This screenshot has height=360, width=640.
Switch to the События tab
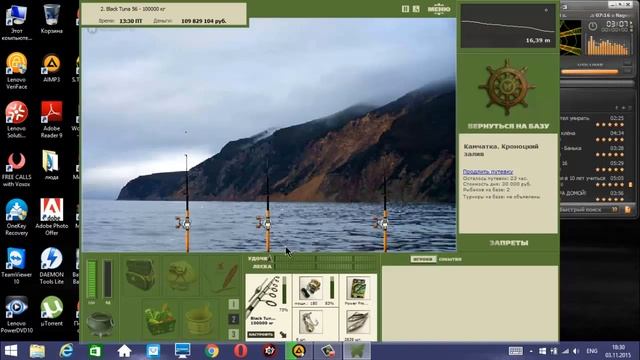coord(450,259)
